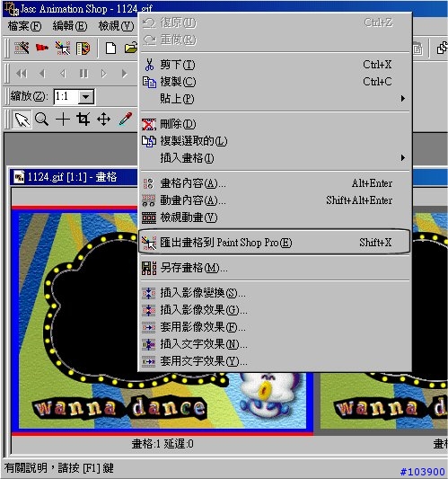This screenshot has height=479, width=448.
Task: Open the 檢視(V) menu
Action: point(116,26)
